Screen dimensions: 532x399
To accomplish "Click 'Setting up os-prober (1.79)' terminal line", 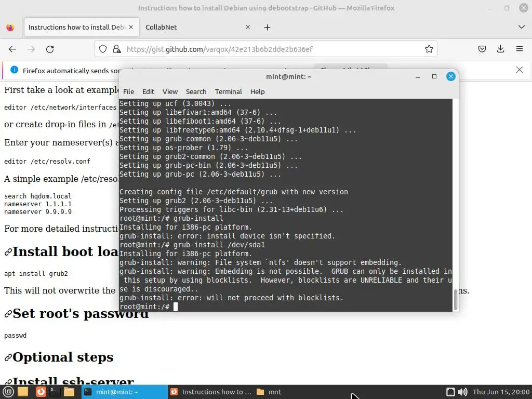I will (x=183, y=148).
